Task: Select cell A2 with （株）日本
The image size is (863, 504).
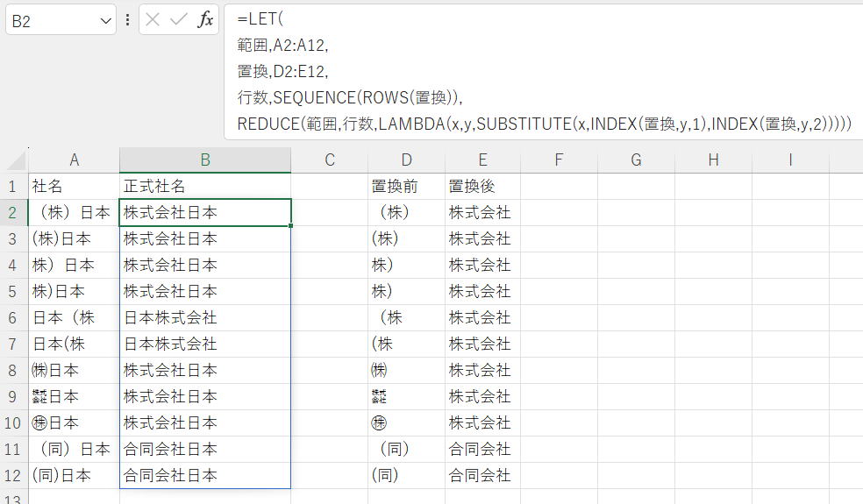Action: point(74,213)
